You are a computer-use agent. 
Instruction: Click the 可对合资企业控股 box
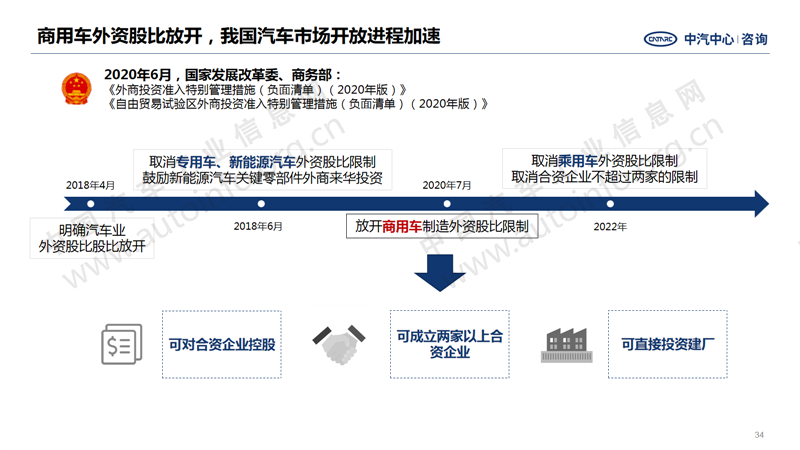(x=222, y=344)
